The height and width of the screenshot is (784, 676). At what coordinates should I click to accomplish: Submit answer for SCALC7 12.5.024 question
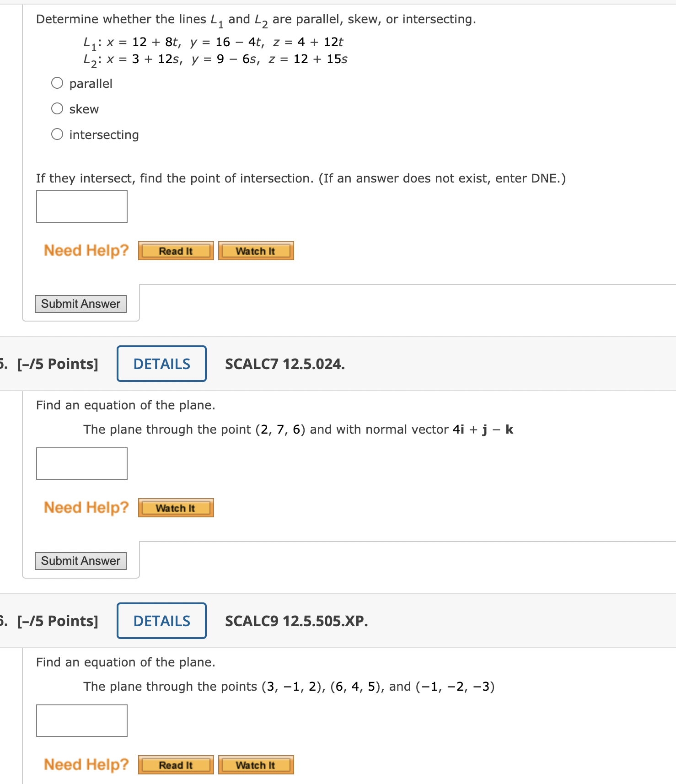pyautogui.click(x=80, y=561)
